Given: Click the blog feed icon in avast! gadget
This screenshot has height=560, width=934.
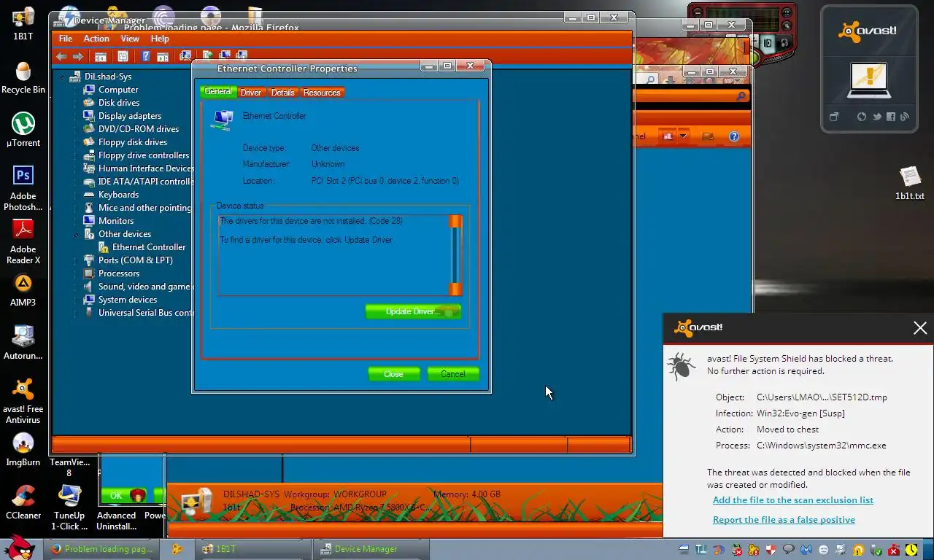Looking at the screenshot, I should (905, 117).
